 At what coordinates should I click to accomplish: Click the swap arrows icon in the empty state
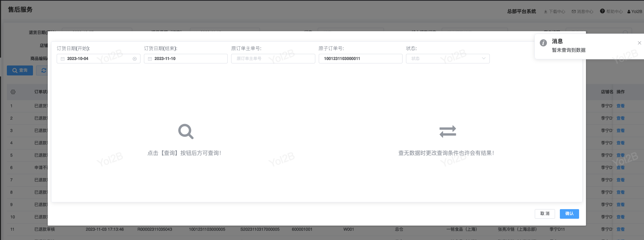[448, 131]
